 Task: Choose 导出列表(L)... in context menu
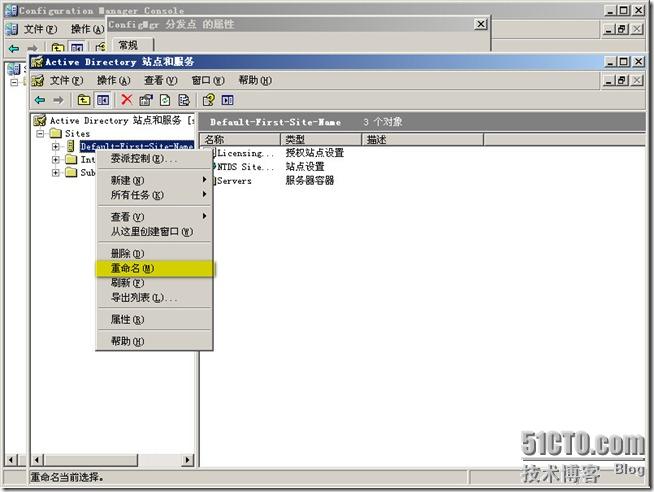click(x=154, y=297)
